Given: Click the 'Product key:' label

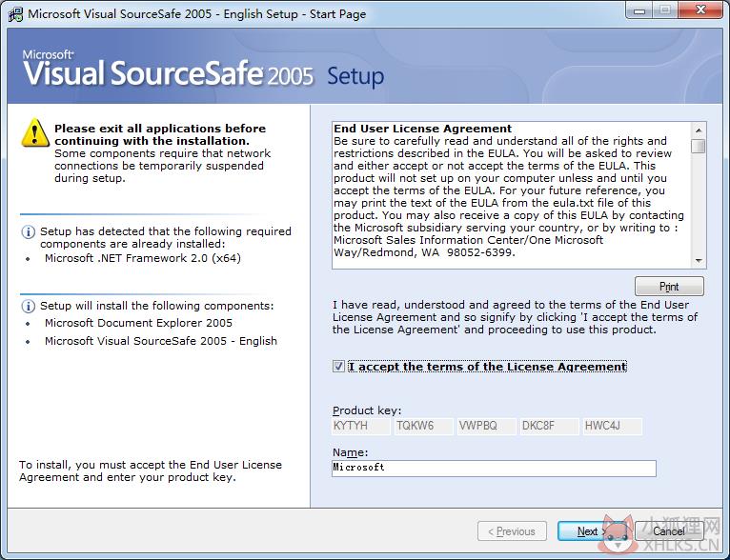Looking at the screenshot, I should [x=367, y=410].
